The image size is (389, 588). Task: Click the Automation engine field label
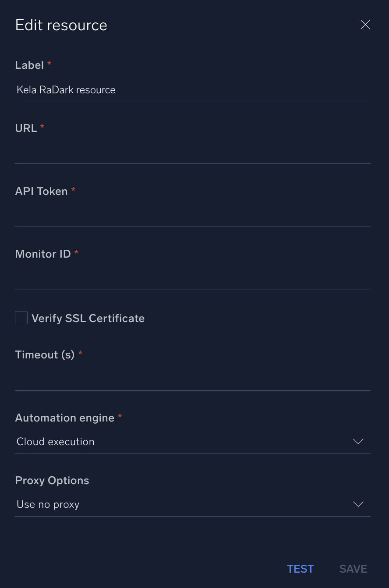tap(65, 418)
